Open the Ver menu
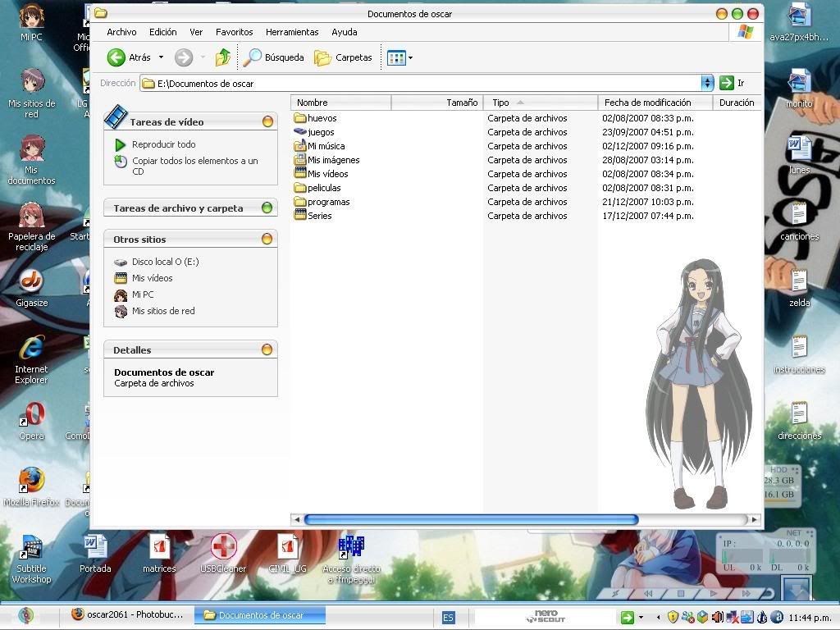 click(x=196, y=32)
